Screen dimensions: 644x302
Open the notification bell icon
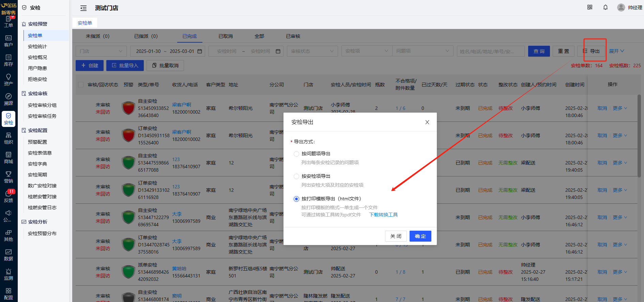point(605,8)
